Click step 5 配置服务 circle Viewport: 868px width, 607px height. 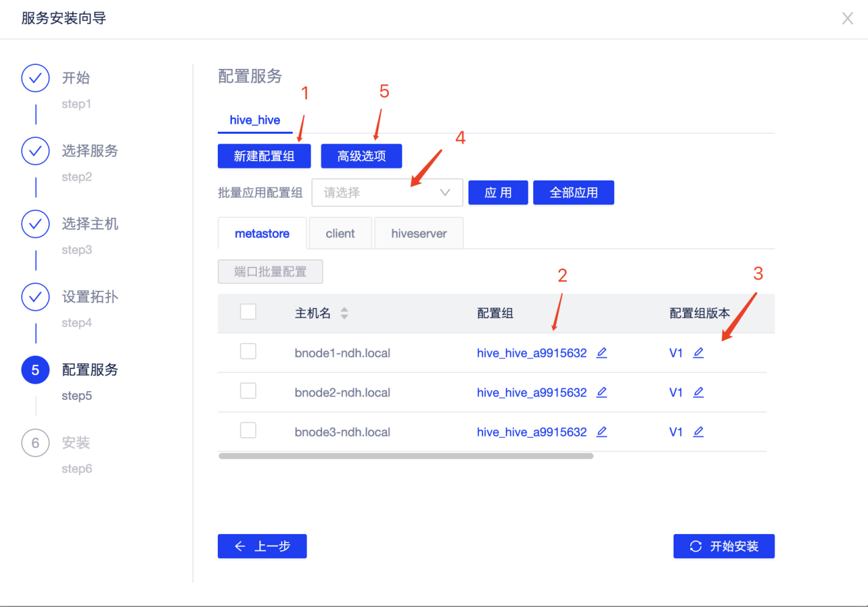coord(35,369)
